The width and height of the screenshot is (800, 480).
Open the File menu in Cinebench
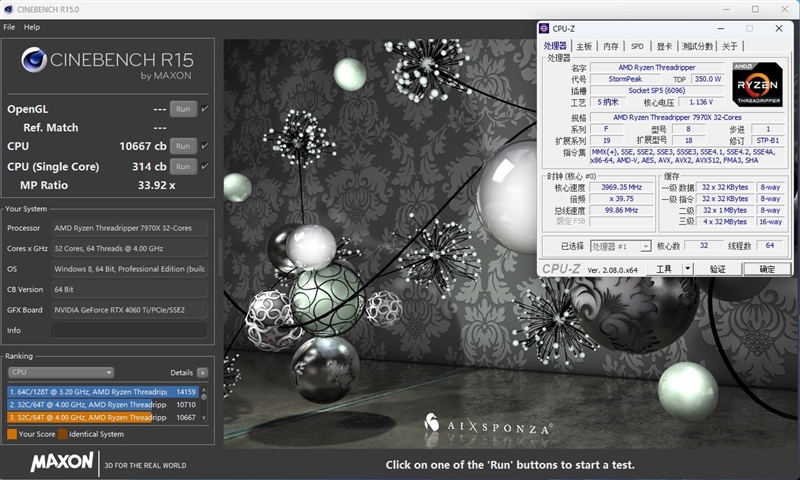(9, 27)
